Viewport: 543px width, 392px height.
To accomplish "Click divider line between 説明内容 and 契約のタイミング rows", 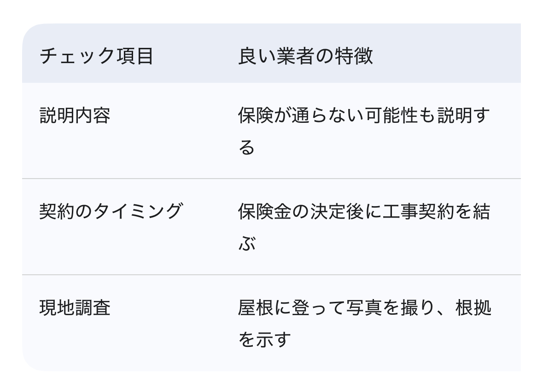I will point(271,179).
